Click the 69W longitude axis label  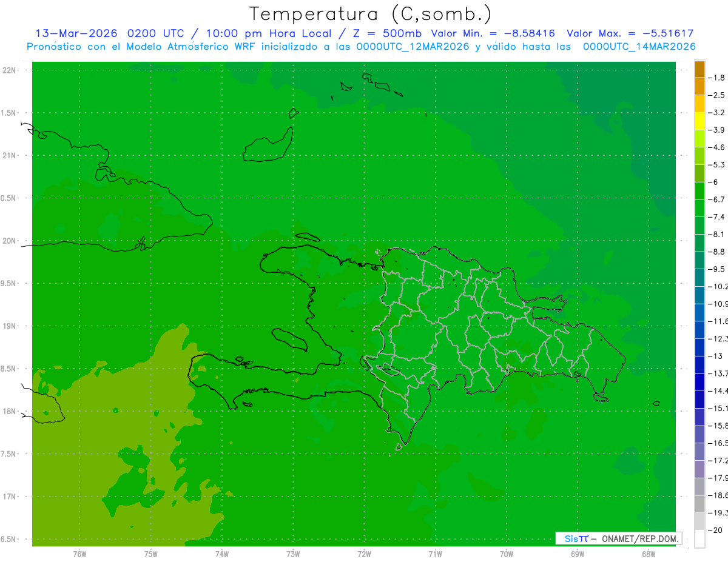pos(578,554)
